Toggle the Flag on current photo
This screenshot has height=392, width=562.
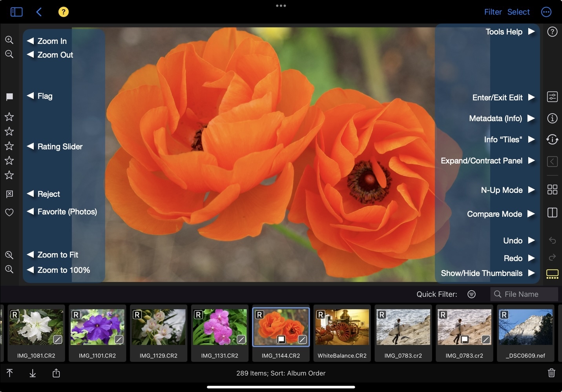(x=9, y=97)
